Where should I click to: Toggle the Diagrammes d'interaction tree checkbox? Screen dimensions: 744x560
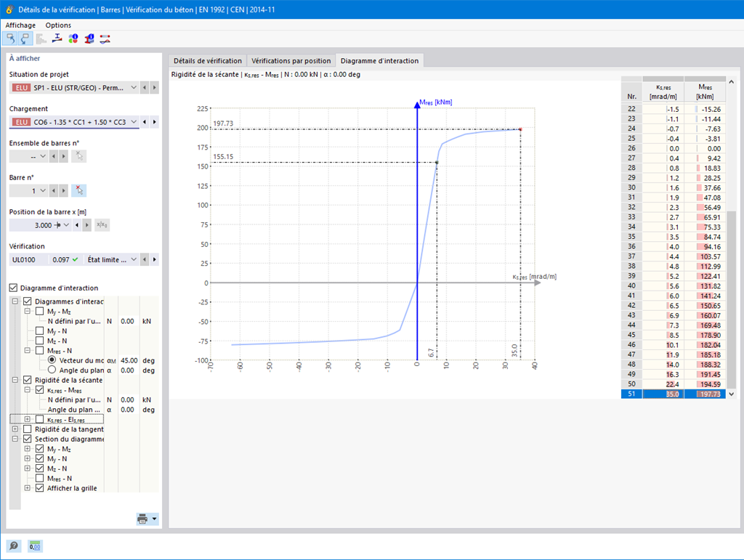coord(28,301)
